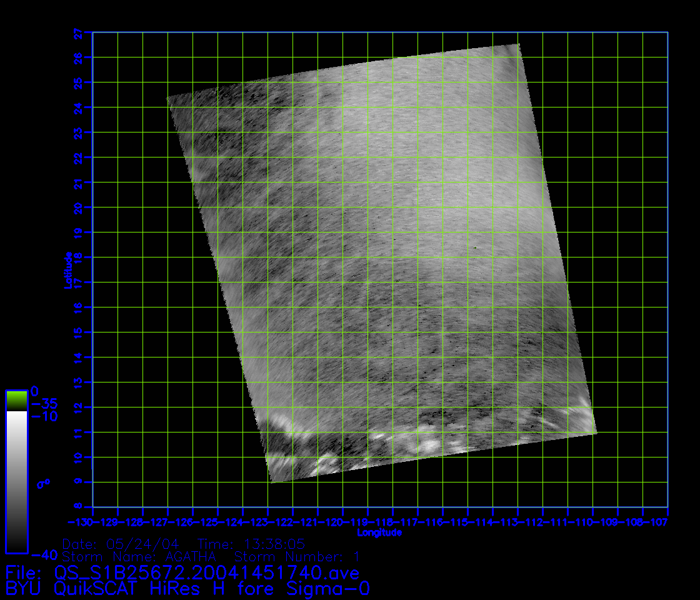Click the small green dot in the swath
This screenshot has height=600, width=700.
pyautogui.click(x=475, y=248)
